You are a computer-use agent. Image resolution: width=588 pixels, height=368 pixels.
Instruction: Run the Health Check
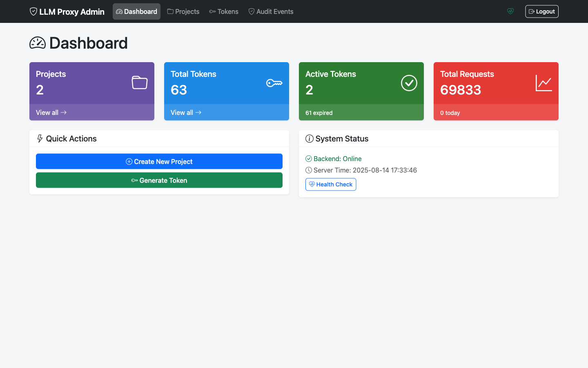[331, 184]
